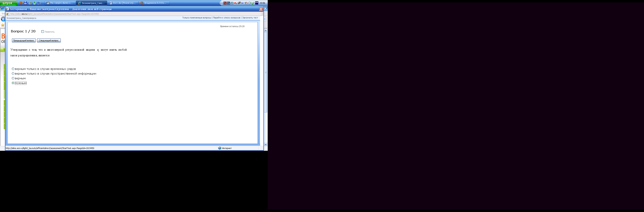
Task: Open 'Перейти к списку вопросов' link
Action: tap(227, 18)
